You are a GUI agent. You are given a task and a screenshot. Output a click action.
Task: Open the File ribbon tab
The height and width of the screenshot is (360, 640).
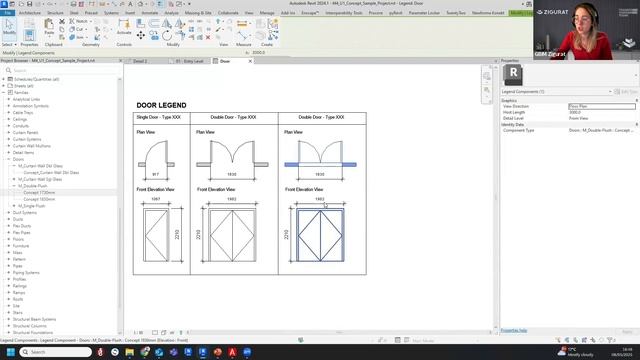[x=7, y=13]
